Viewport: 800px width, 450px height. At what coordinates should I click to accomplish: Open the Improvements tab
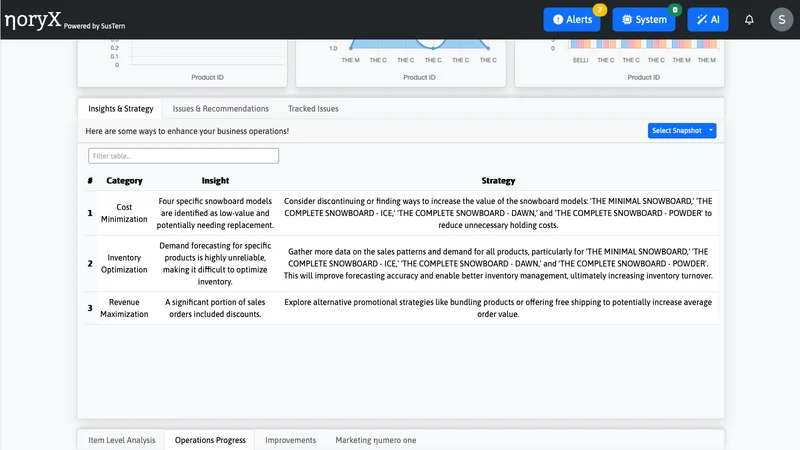tap(290, 440)
